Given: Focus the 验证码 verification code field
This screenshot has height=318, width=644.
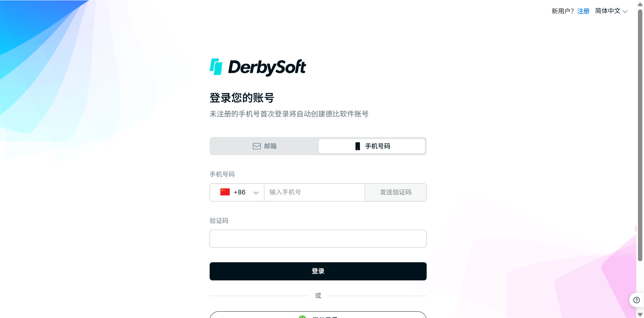Looking at the screenshot, I should pos(318,238).
